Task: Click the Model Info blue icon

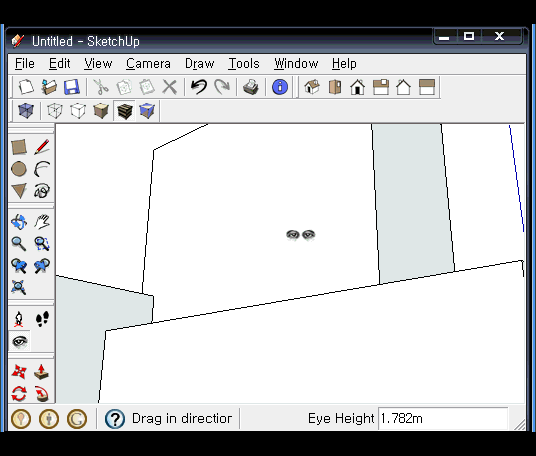Action: click(x=280, y=87)
